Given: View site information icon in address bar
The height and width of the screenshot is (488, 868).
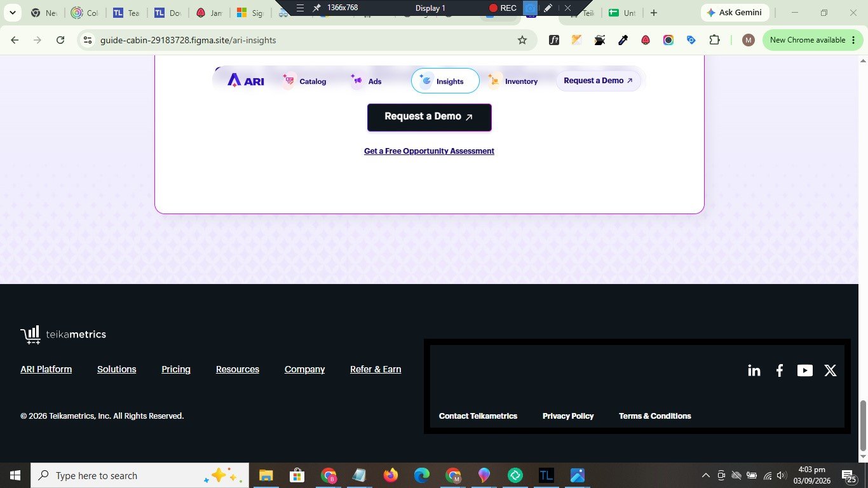Looking at the screenshot, I should click(88, 40).
